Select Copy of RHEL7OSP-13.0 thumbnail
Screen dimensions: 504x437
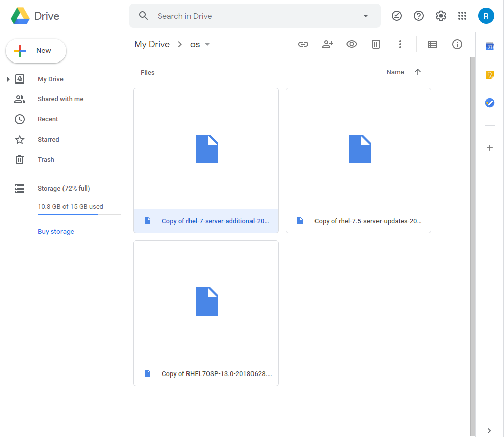coord(206,301)
